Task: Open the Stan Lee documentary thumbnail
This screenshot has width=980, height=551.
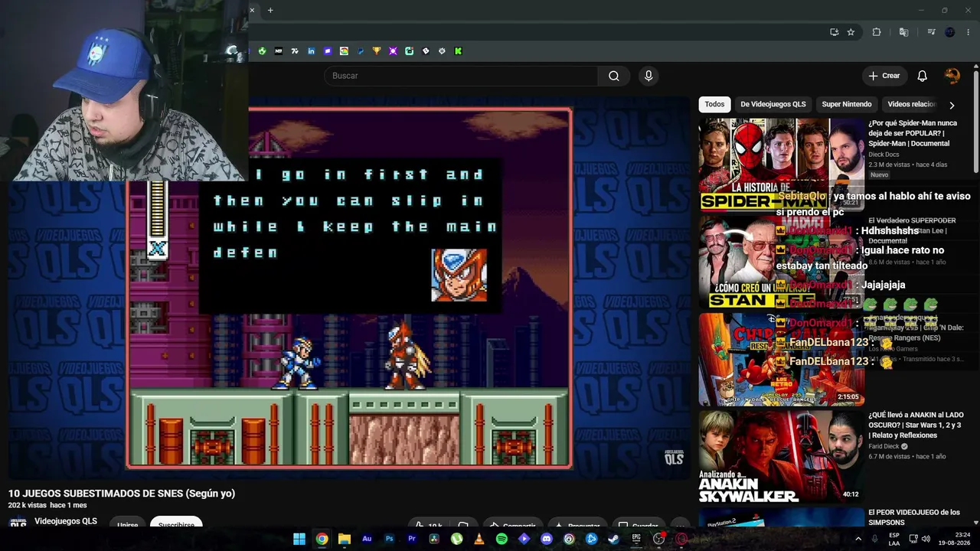Action: (779, 262)
